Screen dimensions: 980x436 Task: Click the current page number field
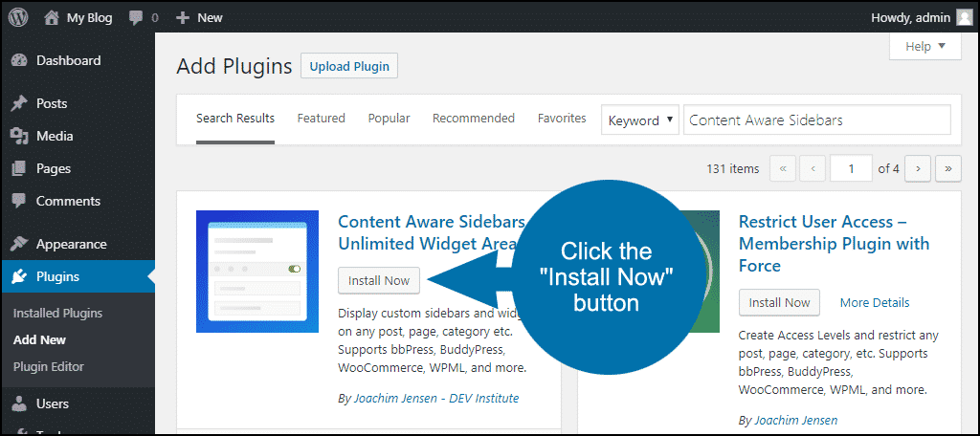click(x=851, y=168)
